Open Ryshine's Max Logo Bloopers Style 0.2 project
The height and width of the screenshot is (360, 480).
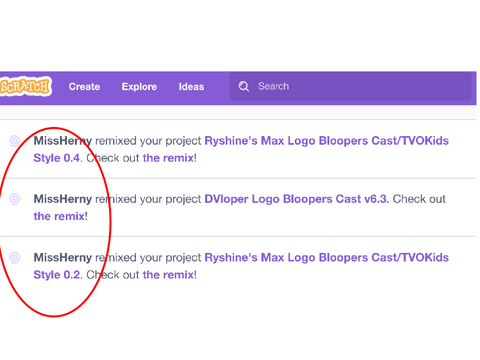(241, 266)
